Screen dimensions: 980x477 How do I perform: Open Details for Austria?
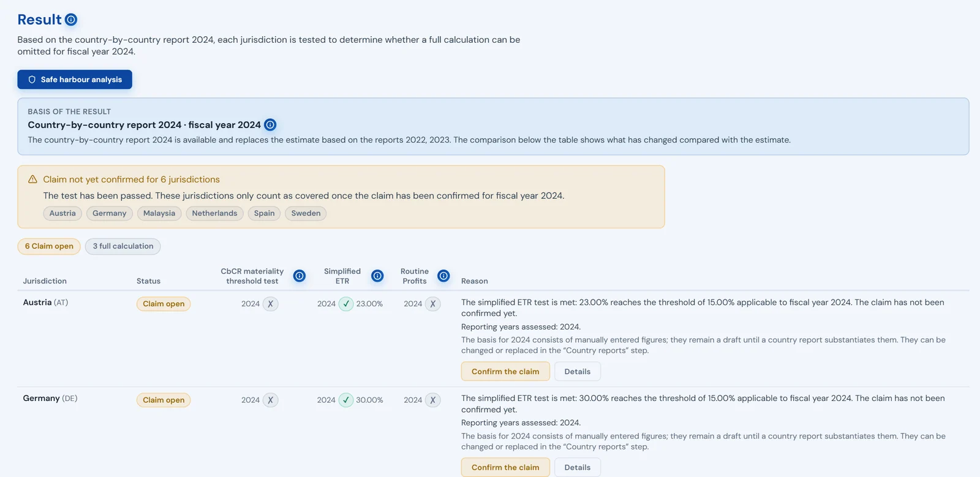[x=578, y=372]
